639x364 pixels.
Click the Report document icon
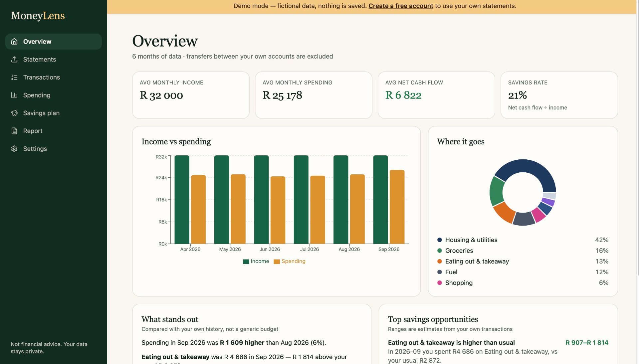(x=14, y=131)
